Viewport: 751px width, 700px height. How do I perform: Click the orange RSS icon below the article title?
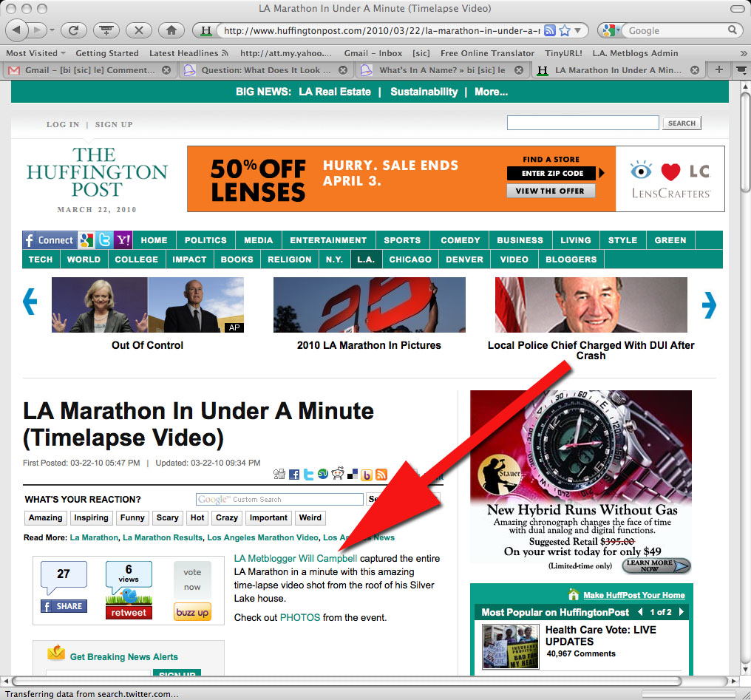point(381,475)
